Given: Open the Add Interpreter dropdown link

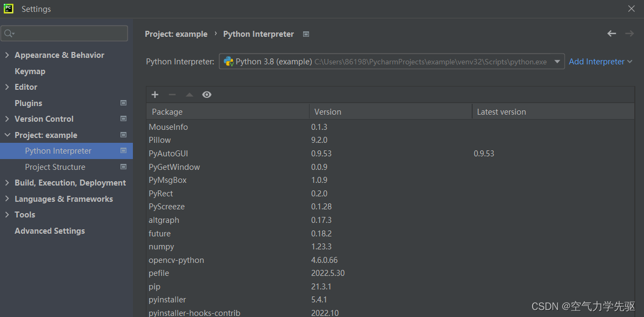Looking at the screenshot, I should pos(600,62).
